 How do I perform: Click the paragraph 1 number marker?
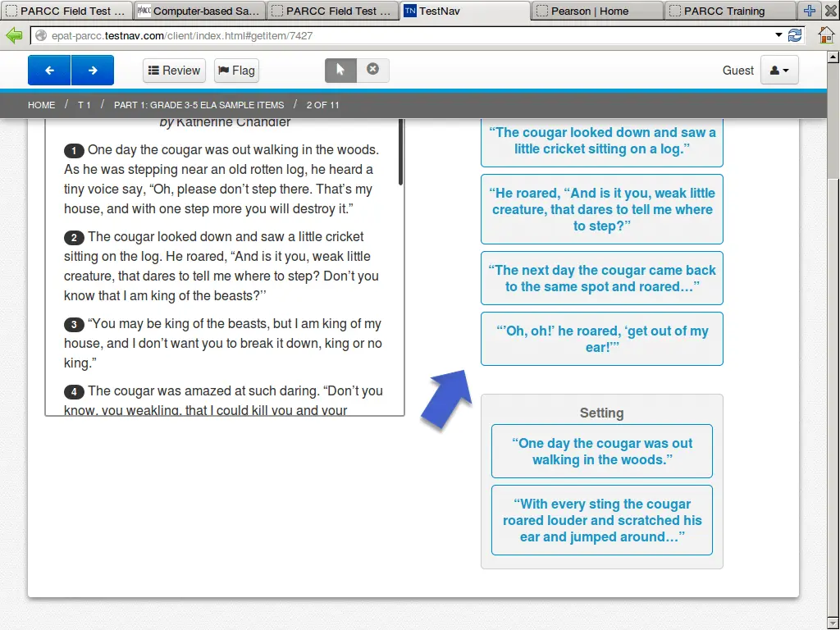pyautogui.click(x=74, y=151)
